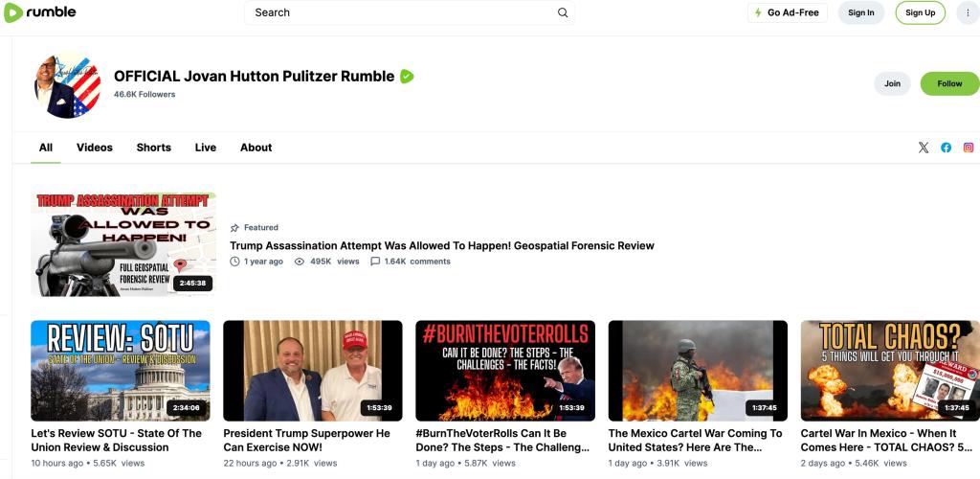The image size is (980, 479).
Task: Open the featured video title link
Action: 442,246
